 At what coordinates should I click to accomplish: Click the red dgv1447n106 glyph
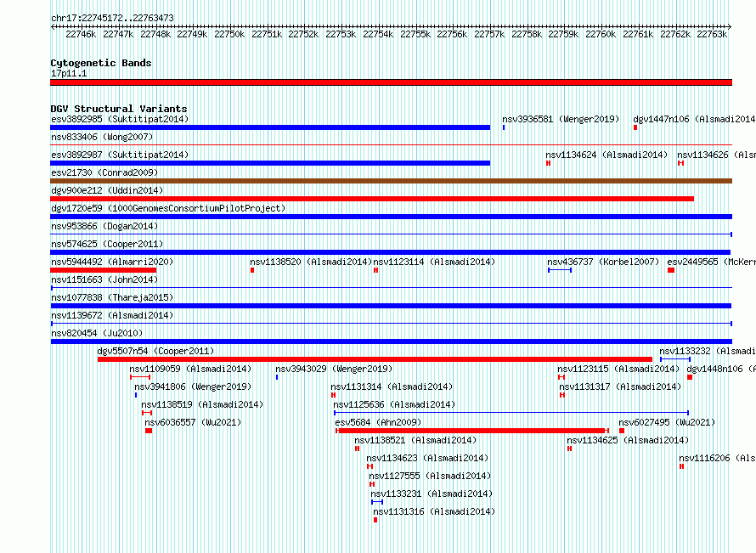[x=635, y=127]
